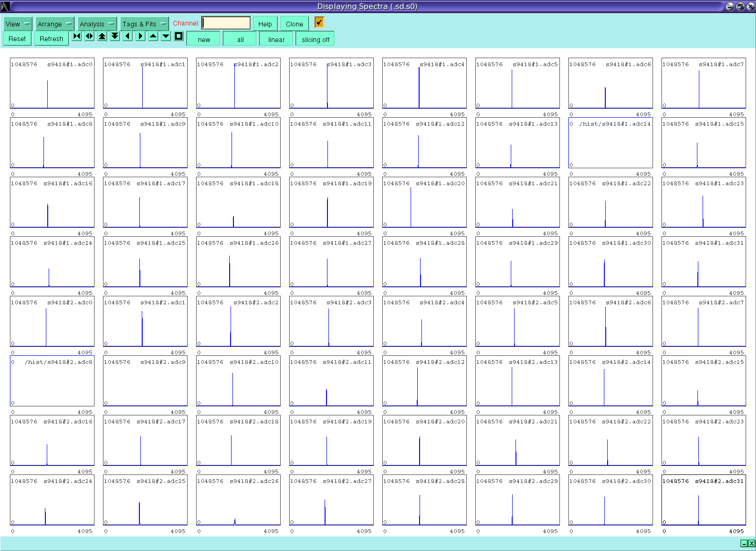Click the s9418#1.adc31 title text

[720, 243]
